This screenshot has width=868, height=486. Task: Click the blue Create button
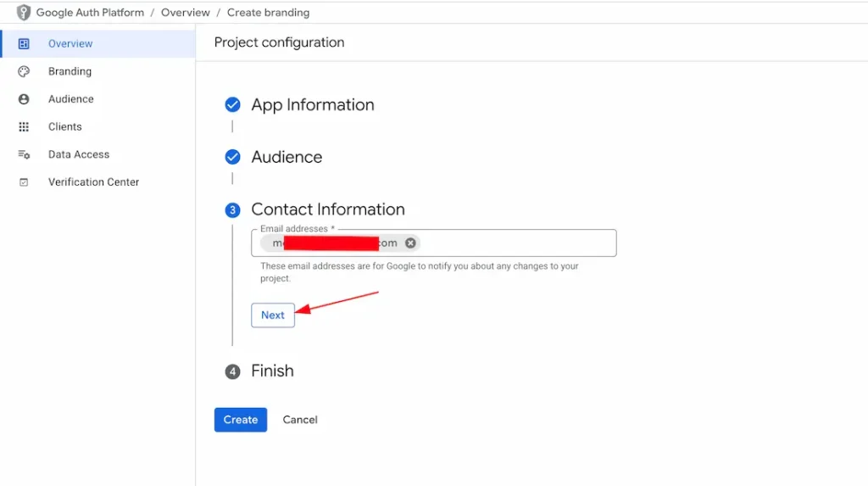tap(240, 420)
